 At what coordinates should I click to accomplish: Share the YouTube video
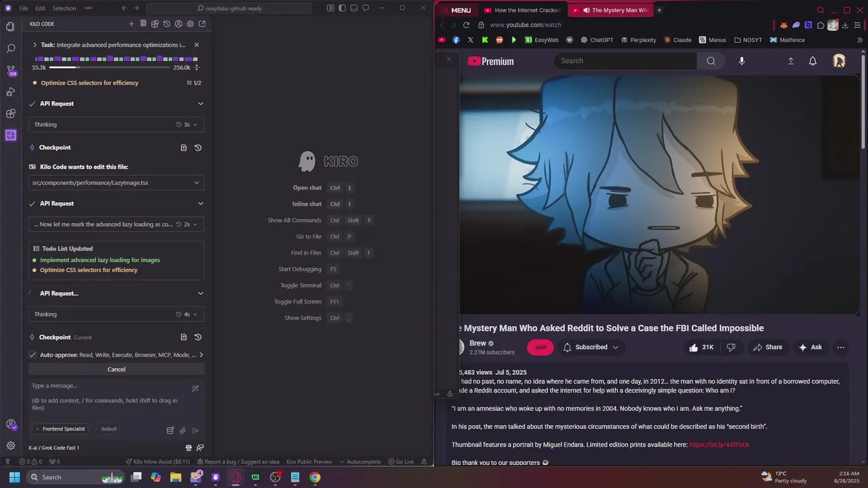767,347
